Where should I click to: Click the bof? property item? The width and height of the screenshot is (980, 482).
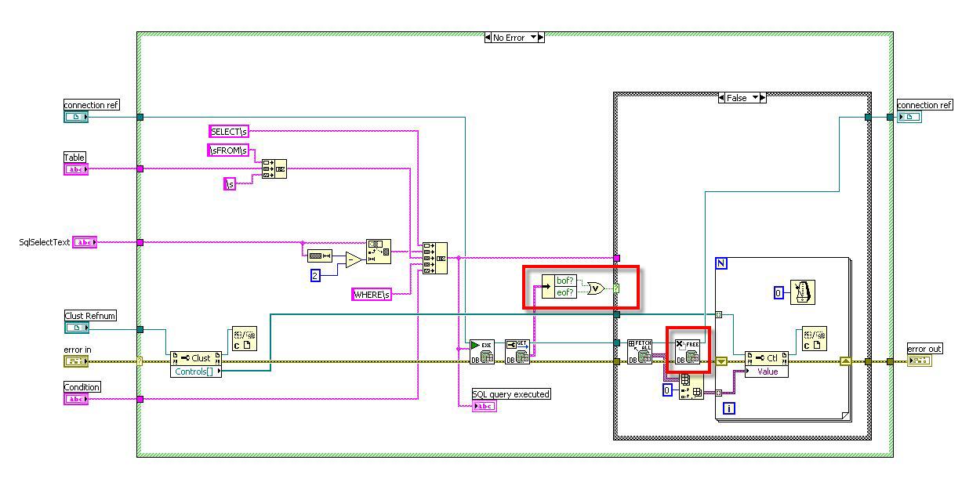pos(564,281)
